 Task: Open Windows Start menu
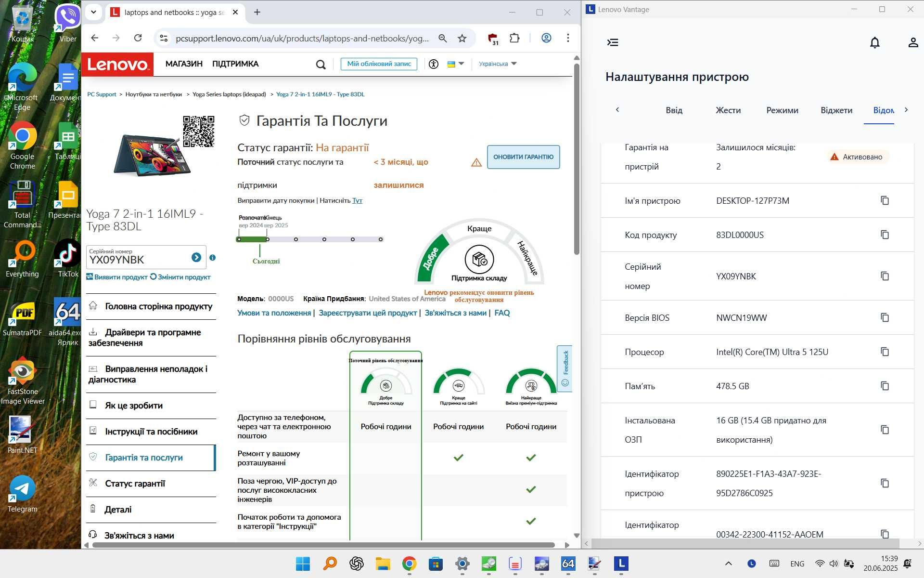click(x=303, y=564)
